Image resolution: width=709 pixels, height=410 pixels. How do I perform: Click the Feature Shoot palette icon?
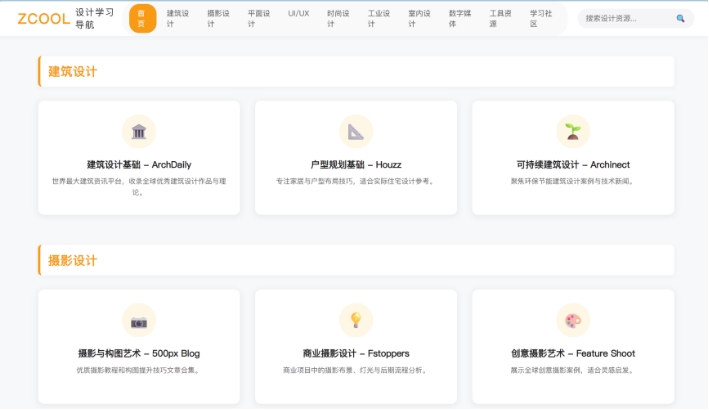(x=573, y=321)
